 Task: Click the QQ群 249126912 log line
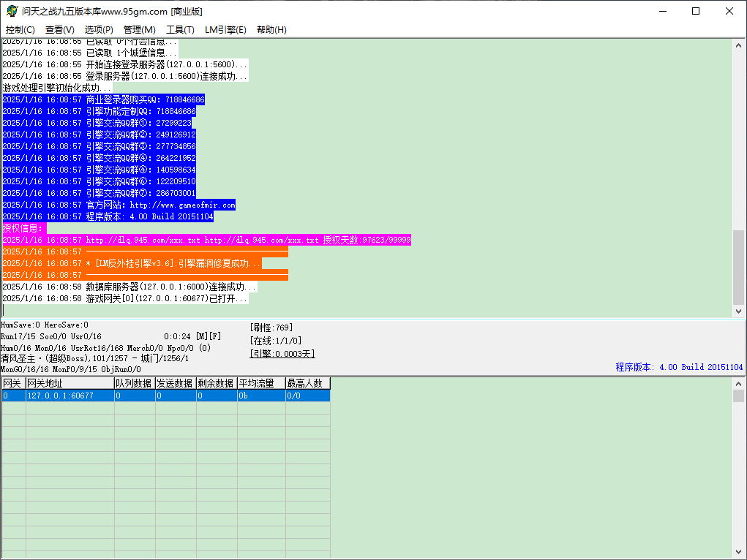(x=99, y=135)
